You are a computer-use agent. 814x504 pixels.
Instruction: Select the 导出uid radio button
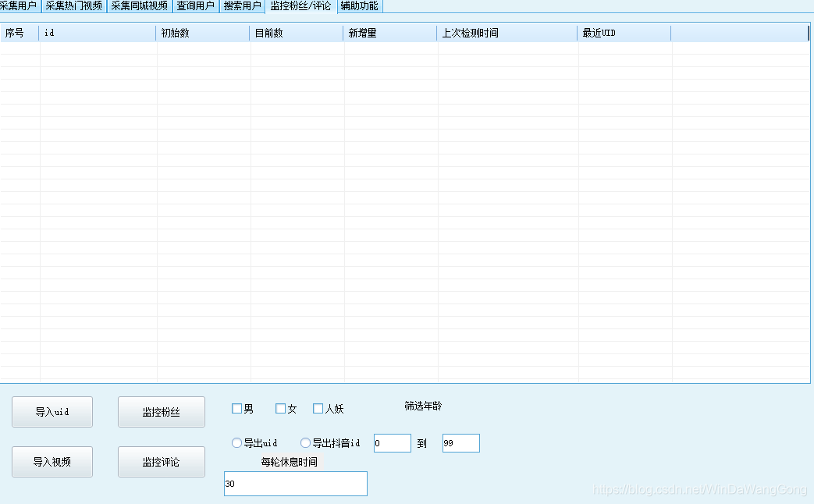[x=236, y=442]
